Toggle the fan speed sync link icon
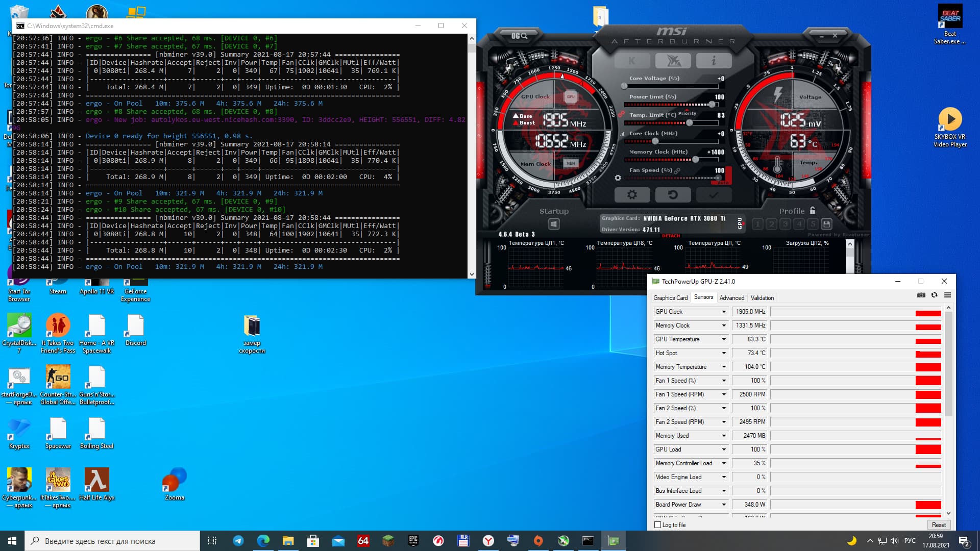980x551 pixels. (x=677, y=171)
